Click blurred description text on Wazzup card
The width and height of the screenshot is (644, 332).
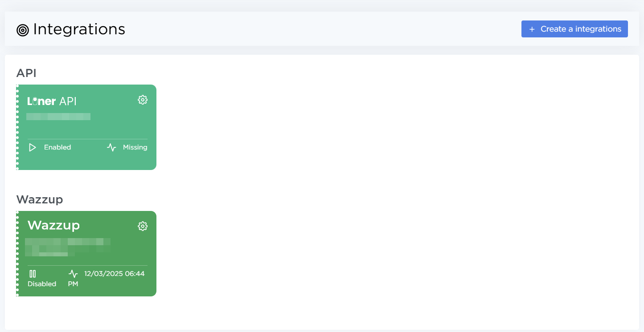[x=68, y=247]
